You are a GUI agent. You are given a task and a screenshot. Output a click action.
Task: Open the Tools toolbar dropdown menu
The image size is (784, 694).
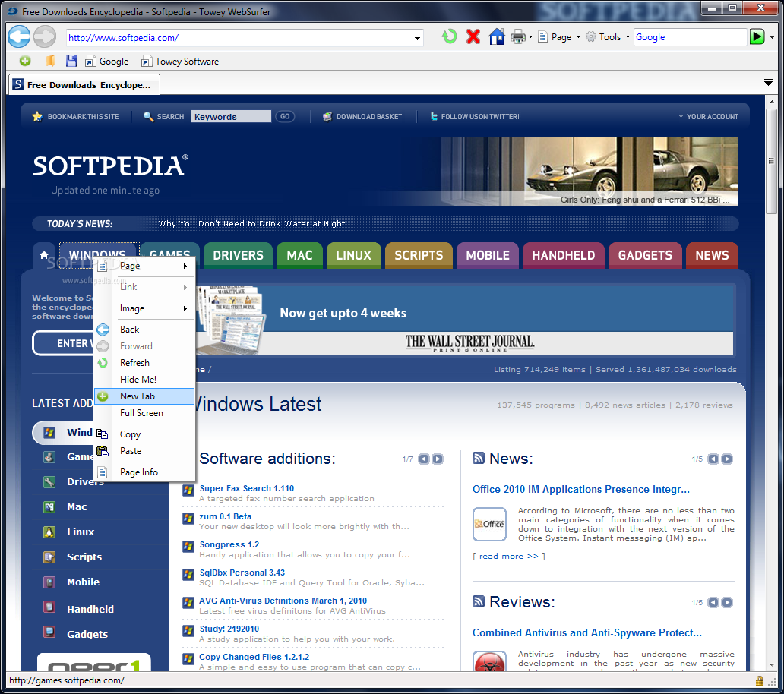coord(608,37)
